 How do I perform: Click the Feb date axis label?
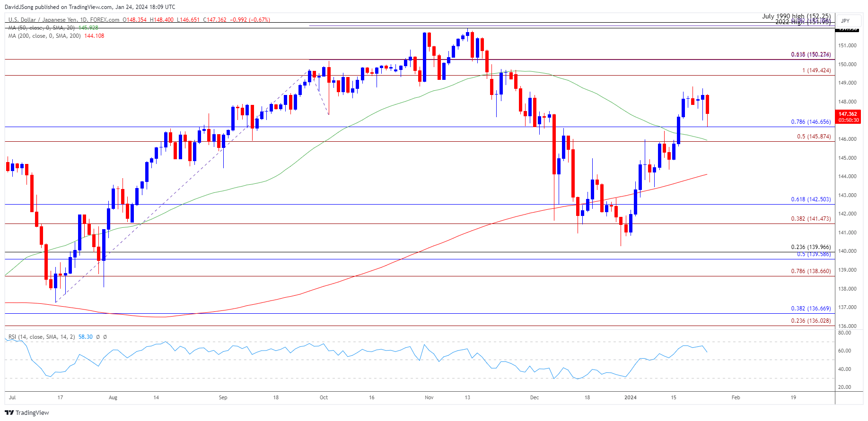(736, 397)
